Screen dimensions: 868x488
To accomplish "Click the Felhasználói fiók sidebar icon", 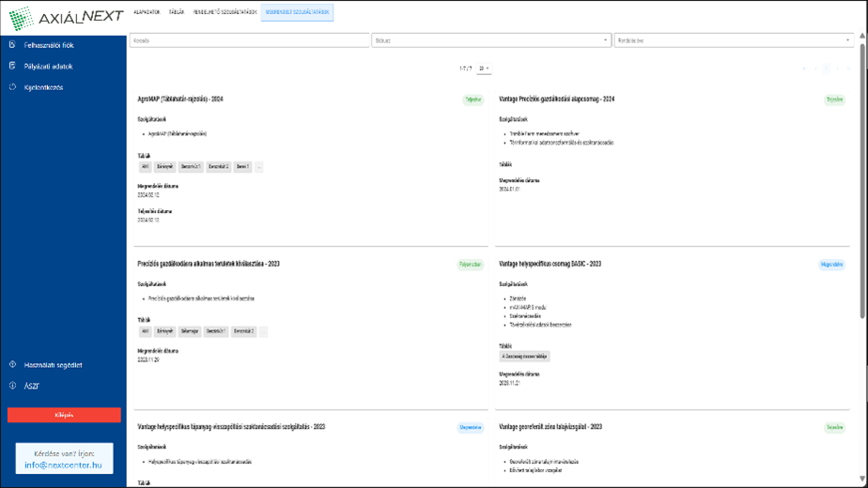I will [12, 45].
